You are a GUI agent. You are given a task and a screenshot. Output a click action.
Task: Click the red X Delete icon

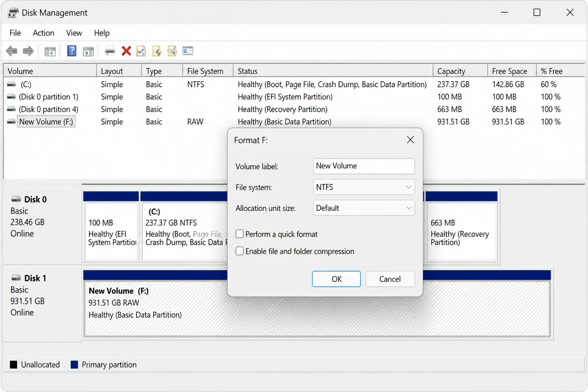[x=126, y=51]
